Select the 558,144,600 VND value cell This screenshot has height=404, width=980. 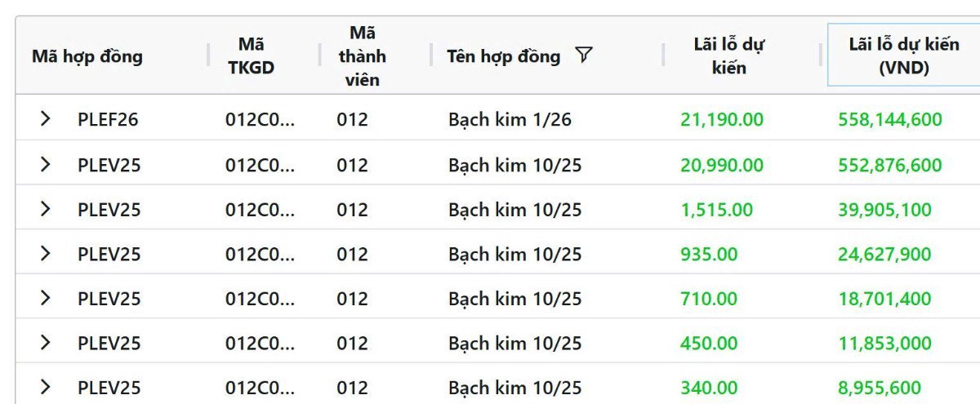890,120
